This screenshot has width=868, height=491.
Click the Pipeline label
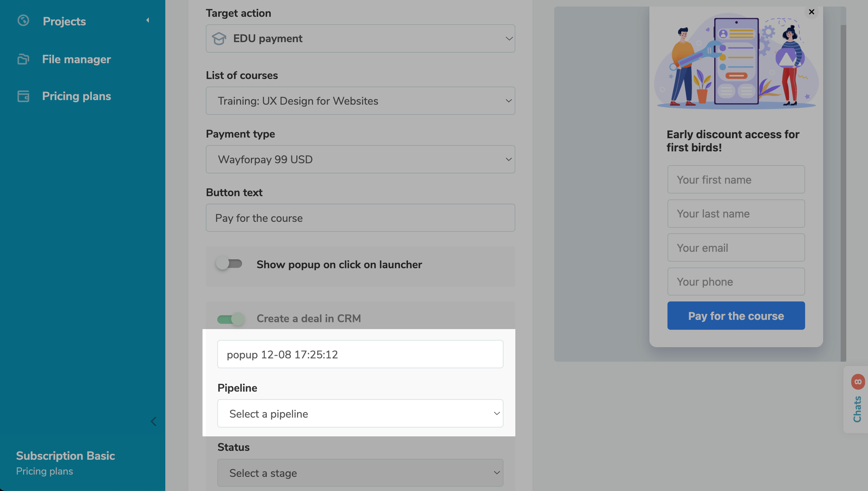(x=237, y=388)
